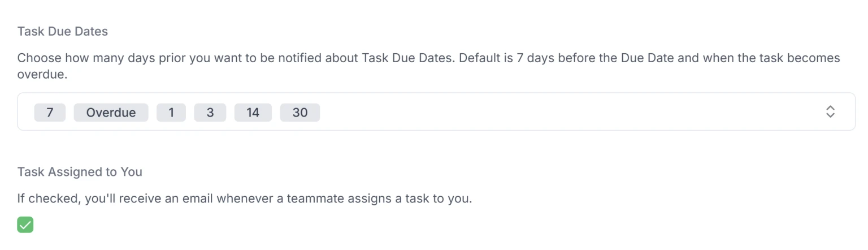Click the "7" days tag
868x250 pixels.
coord(50,113)
